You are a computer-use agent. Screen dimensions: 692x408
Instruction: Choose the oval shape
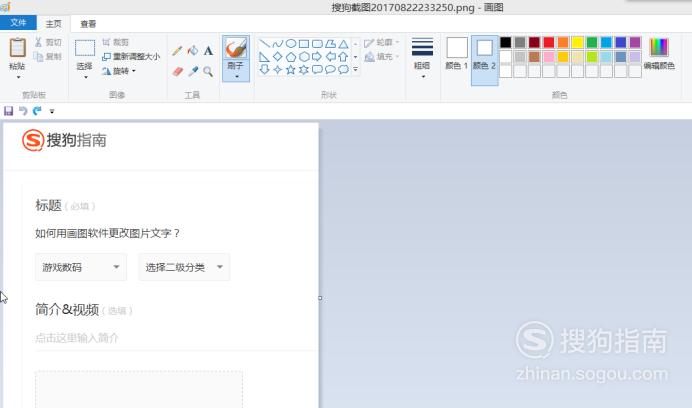coord(291,44)
